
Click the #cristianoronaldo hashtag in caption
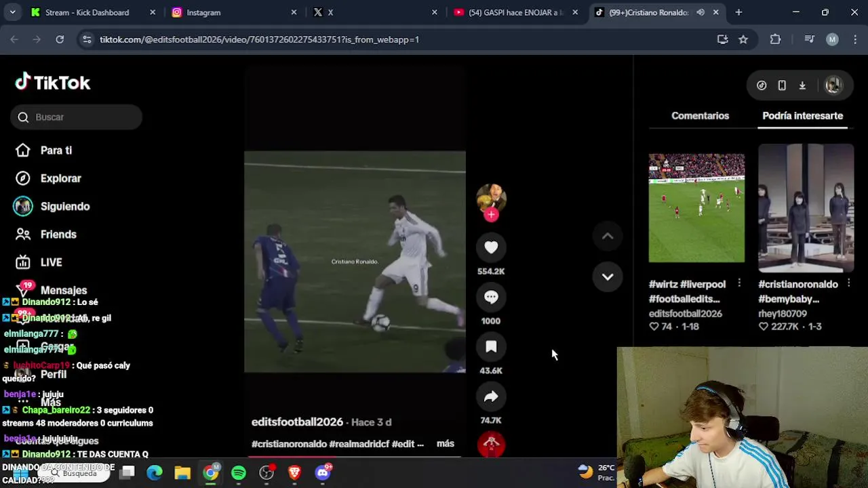[x=289, y=444]
